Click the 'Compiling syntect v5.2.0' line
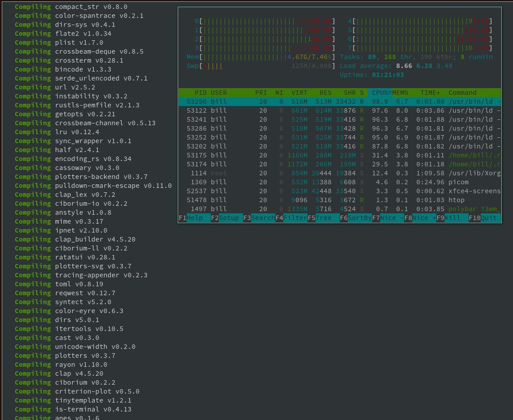 tap(63, 302)
